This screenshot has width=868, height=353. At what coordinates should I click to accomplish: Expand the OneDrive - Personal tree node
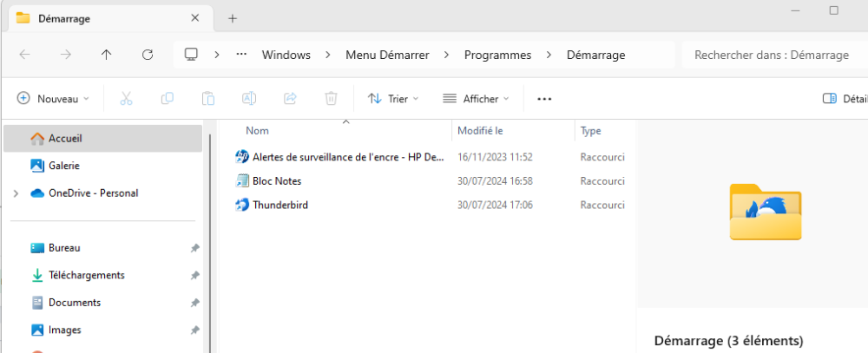(x=16, y=193)
